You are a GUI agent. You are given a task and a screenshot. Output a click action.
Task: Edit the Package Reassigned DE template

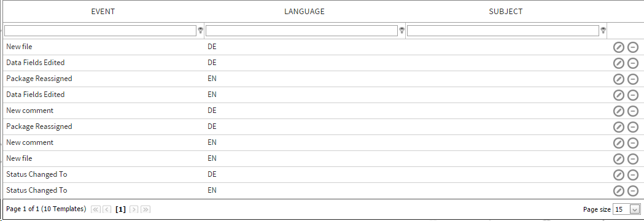click(x=618, y=127)
